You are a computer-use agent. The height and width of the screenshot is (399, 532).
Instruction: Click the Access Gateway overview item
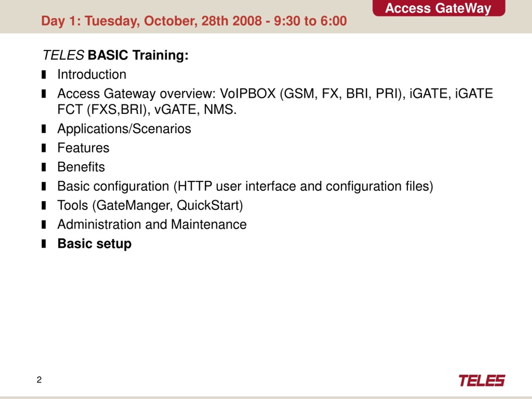click(275, 101)
